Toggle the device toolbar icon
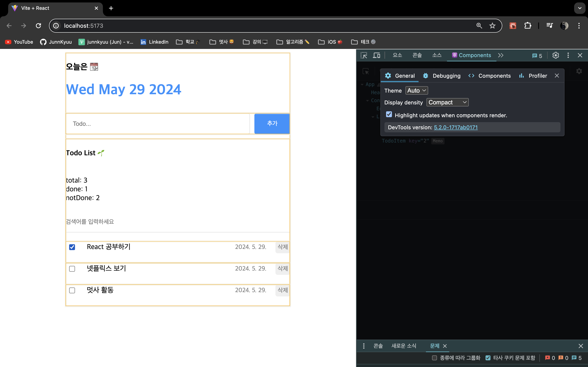 [376, 55]
